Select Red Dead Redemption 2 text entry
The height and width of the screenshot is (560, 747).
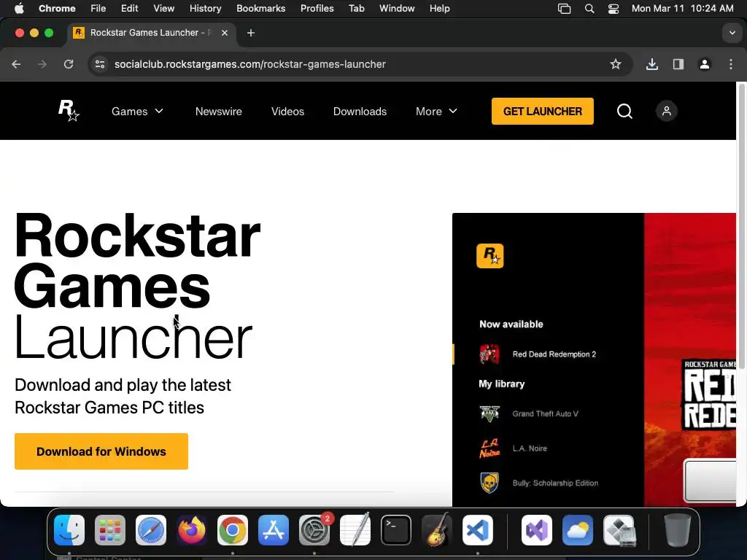(554, 354)
